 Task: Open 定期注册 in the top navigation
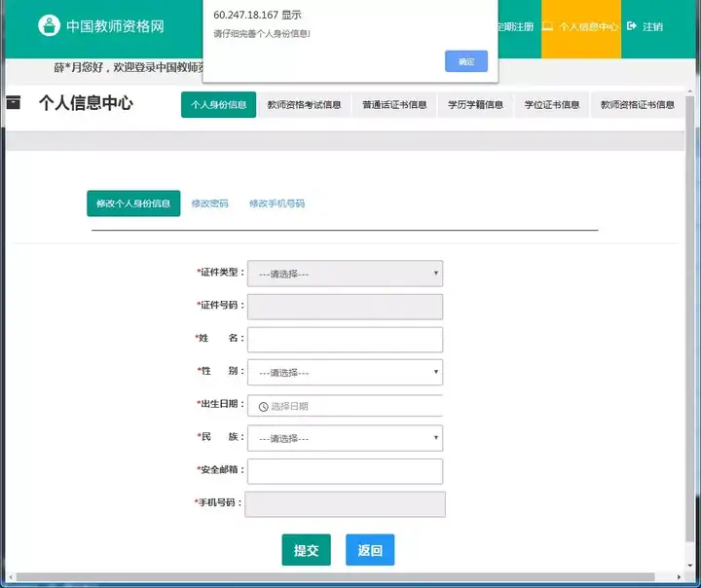coord(516,27)
